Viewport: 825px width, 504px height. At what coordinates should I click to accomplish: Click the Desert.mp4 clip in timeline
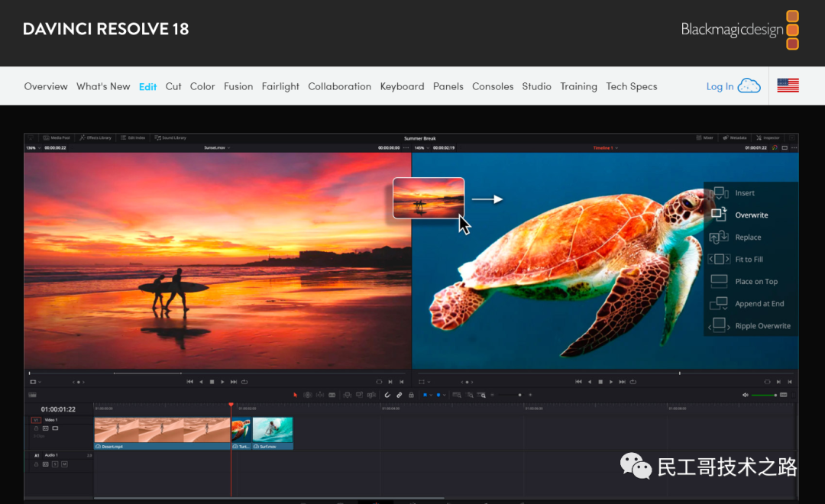(x=162, y=434)
